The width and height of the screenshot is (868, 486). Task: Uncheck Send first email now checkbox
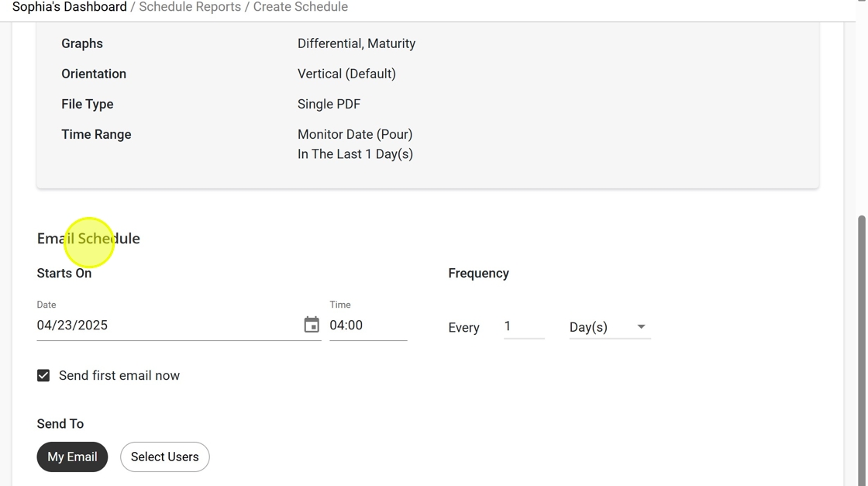coord(43,375)
